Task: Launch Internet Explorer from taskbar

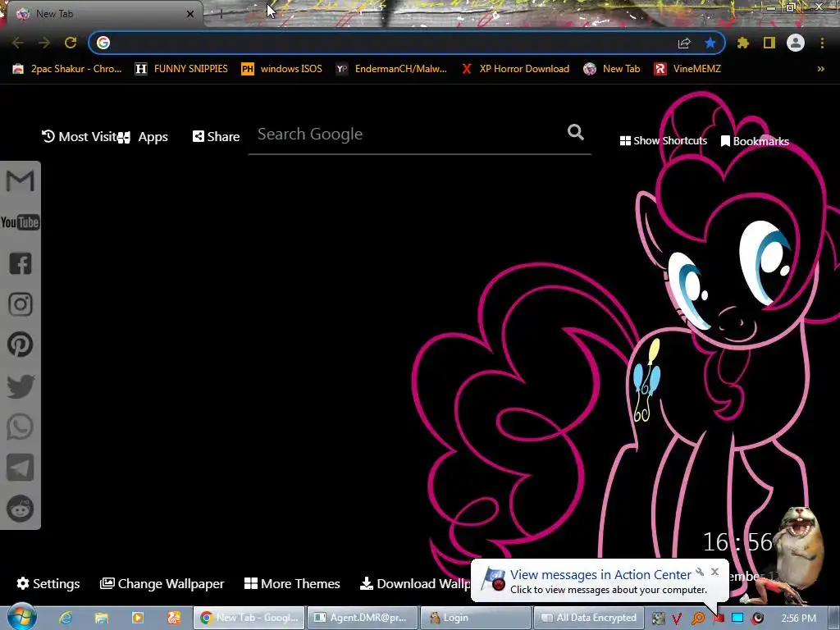Action: [66, 618]
